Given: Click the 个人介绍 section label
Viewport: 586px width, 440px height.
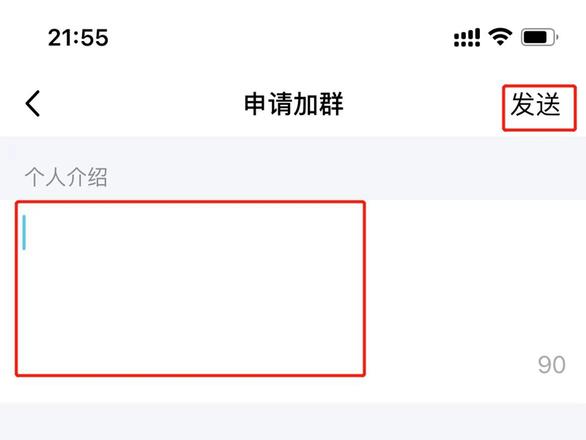Looking at the screenshot, I should click(x=66, y=177).
